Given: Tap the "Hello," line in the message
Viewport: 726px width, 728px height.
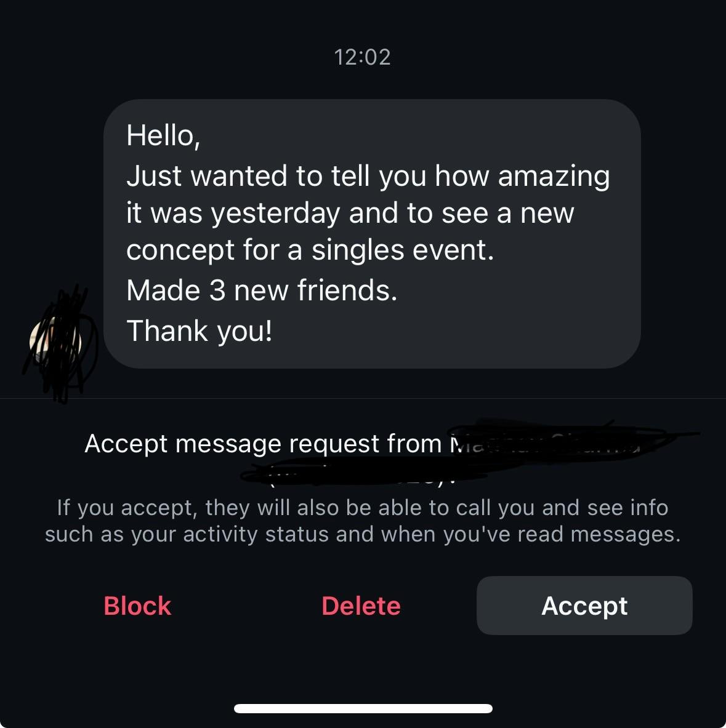Looking at the screenshot, I should (x=163, y=135).
